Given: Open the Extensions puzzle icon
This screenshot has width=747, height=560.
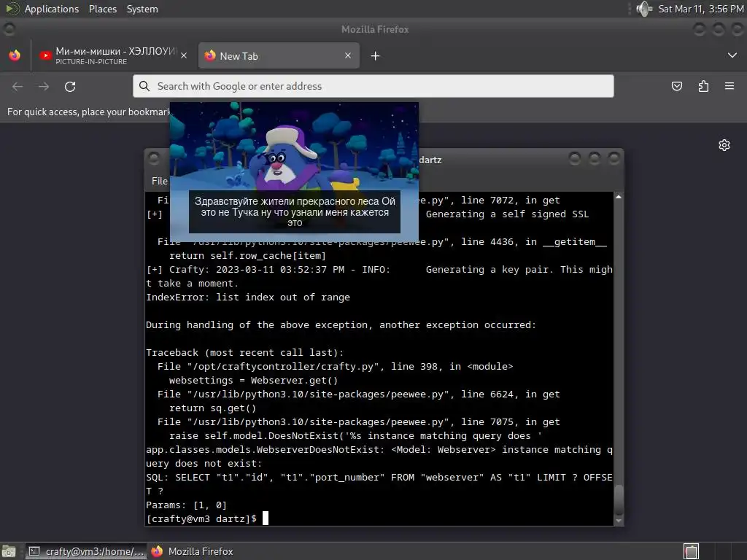Looking at the screenshot, I should coord(703,86).
